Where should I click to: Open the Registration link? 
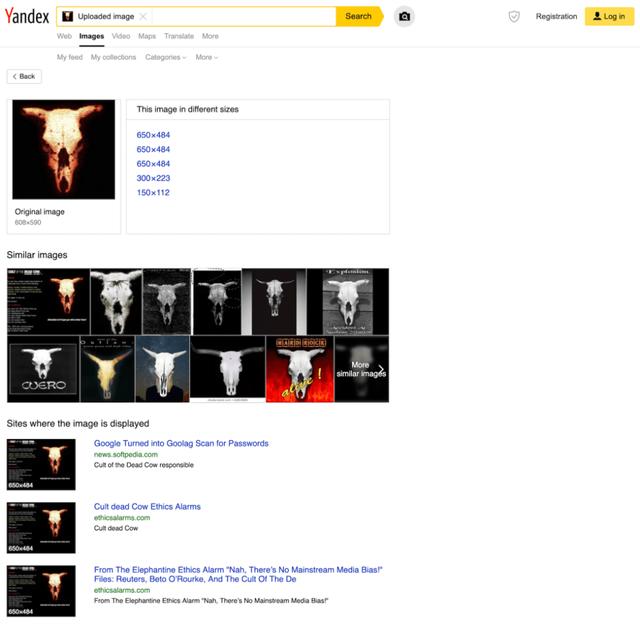556,16
